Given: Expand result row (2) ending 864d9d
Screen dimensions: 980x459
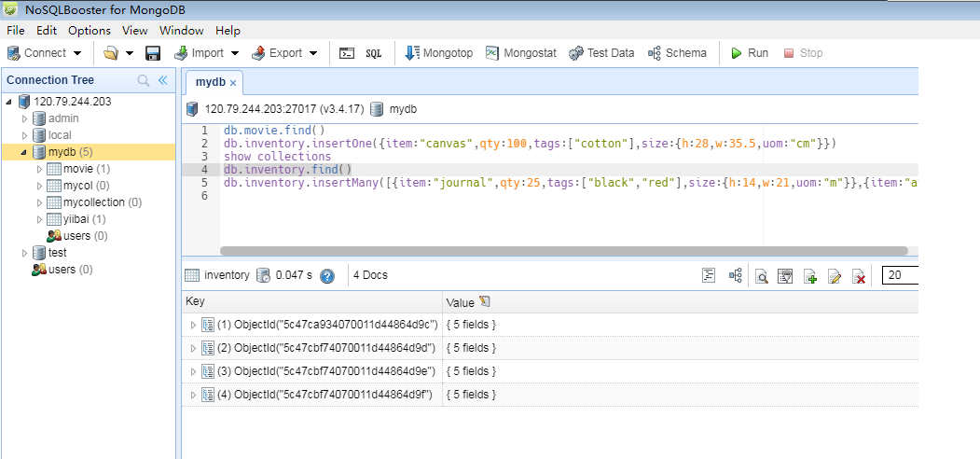Looking at the screenshot, I should (x=193, y=348).
